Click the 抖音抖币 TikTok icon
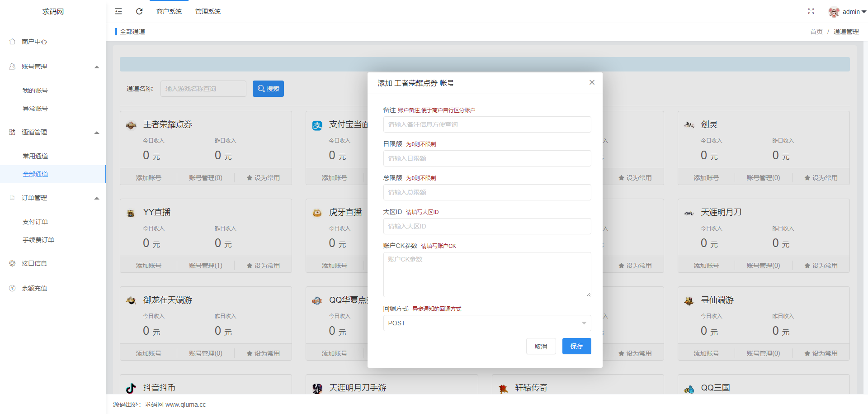 131,388
